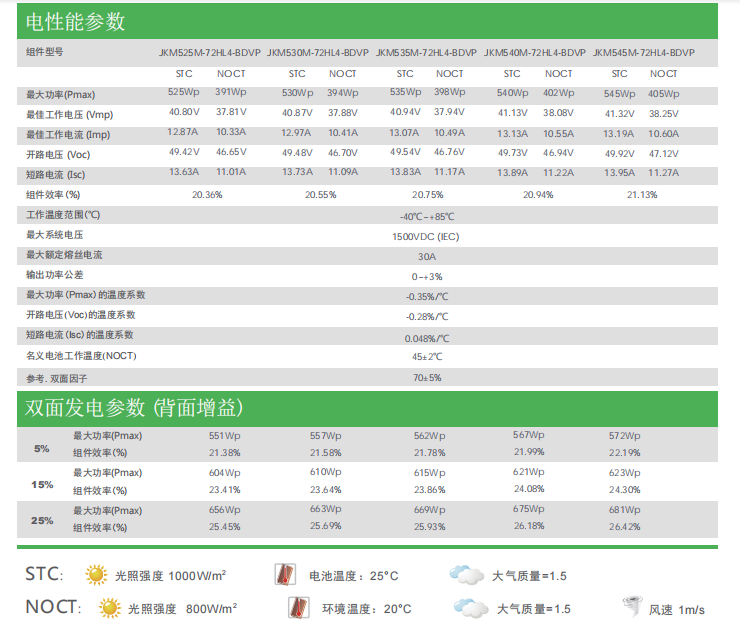Click the 13.95A Isc value
740x631 pixels.
(x=620, y=173)
